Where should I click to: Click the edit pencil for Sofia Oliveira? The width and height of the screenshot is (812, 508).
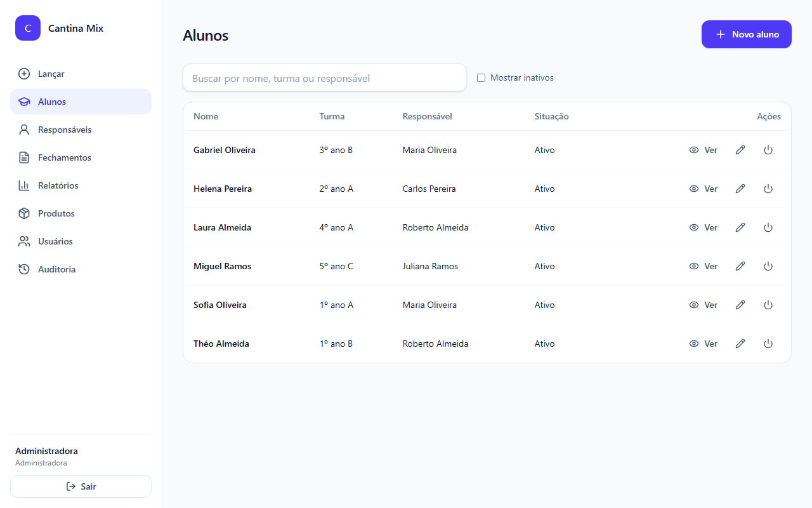tap(740, 305)
